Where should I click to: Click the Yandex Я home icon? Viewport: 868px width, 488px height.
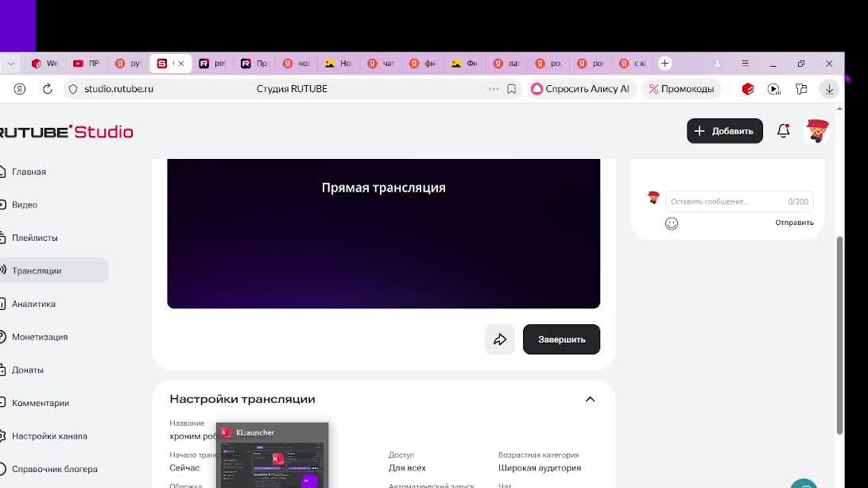tap(19, 88)
